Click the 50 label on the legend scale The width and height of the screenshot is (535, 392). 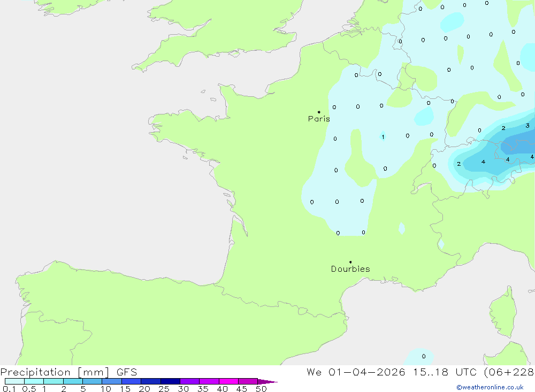pos(261,389)
